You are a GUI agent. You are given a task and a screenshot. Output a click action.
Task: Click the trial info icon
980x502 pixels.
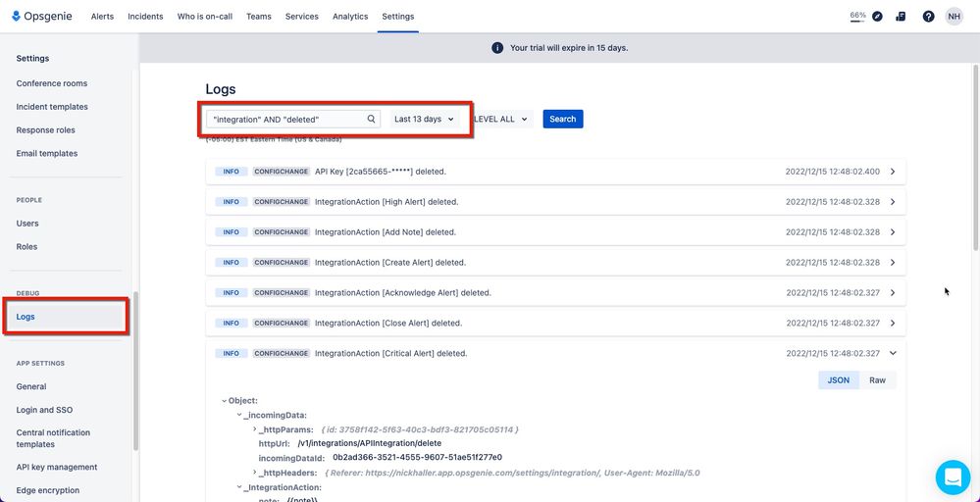click(x=497, y=48)
